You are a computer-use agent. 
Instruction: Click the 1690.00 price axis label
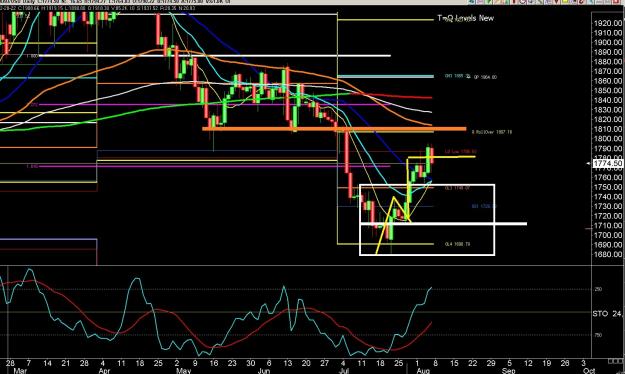click(x=608, y=244)
